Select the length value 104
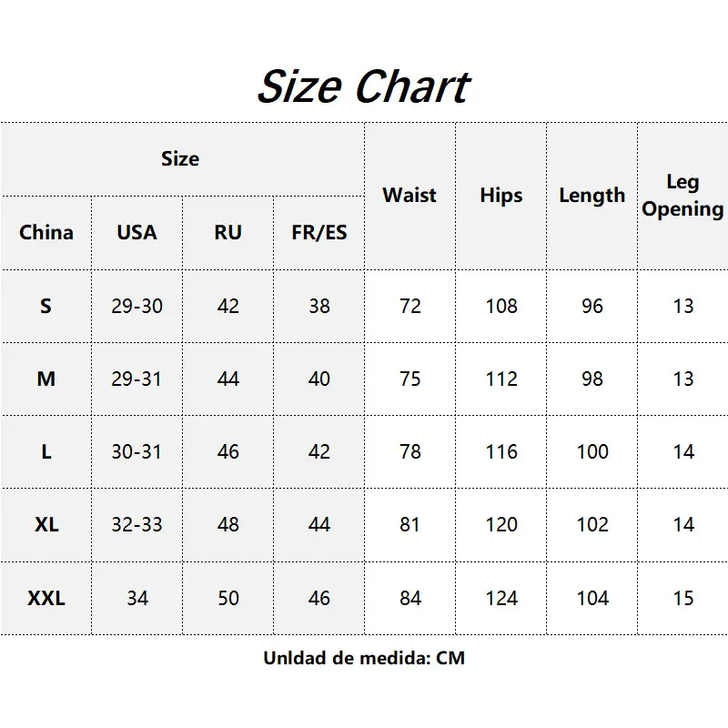 click(x=592, y=598)
